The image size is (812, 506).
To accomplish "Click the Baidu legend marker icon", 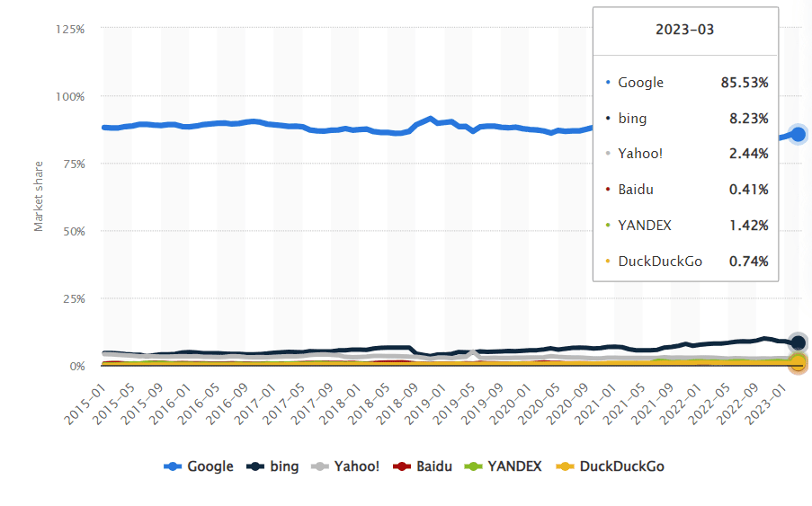I will [x=401, y=466].
